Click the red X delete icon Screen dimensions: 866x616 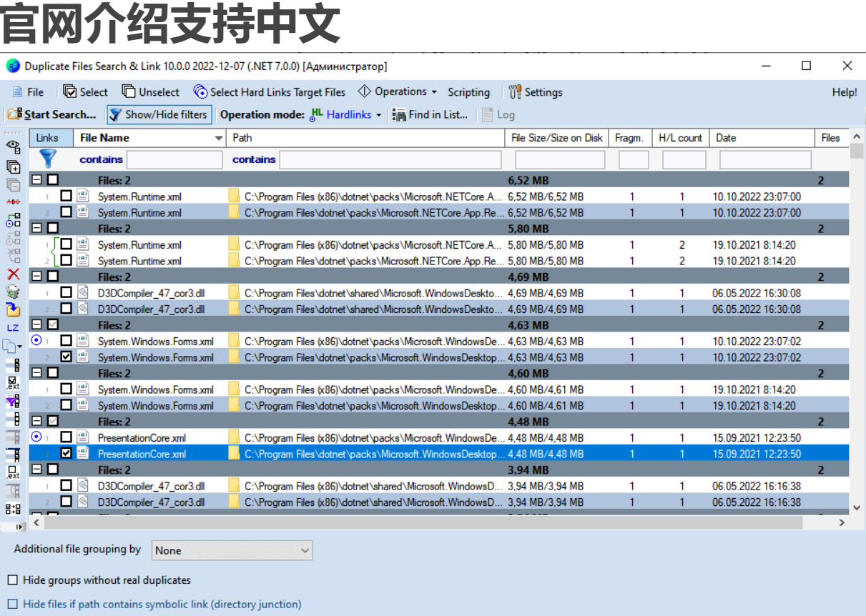point(13,274)
